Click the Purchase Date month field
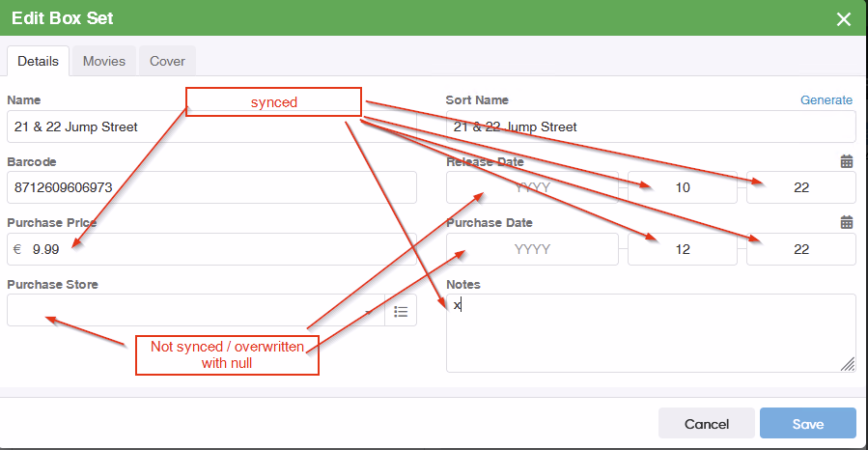868x450 pixels. (x=683, y=249)
